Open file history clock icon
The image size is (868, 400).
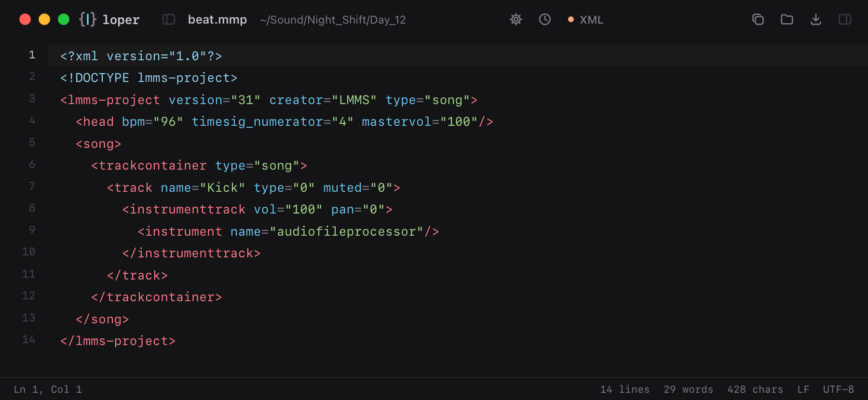545,19
